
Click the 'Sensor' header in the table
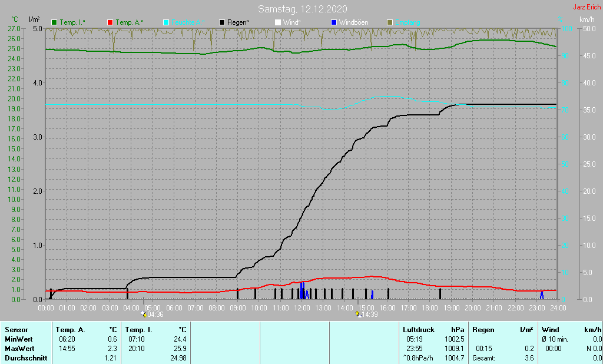16,330
